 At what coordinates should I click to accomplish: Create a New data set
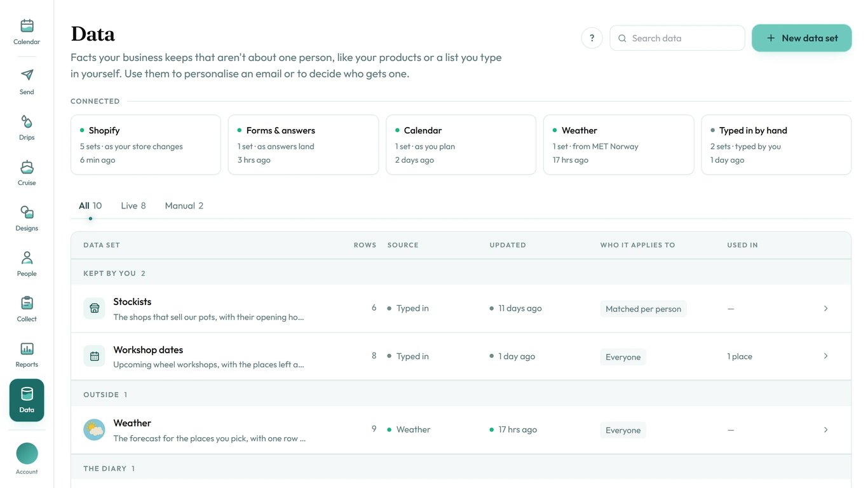tap(802, 38)
